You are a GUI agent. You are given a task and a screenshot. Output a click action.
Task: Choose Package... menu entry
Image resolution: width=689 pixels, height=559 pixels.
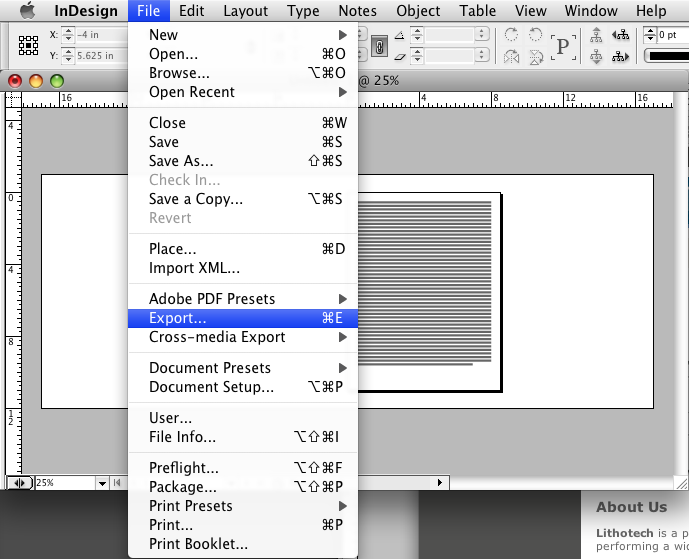tap(243, 487)
